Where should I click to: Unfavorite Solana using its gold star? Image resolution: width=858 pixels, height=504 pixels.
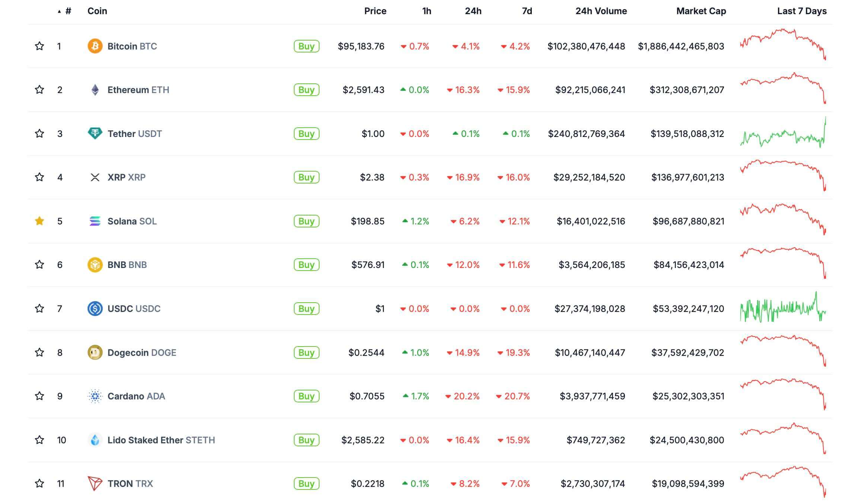click(x=39, y=221)
